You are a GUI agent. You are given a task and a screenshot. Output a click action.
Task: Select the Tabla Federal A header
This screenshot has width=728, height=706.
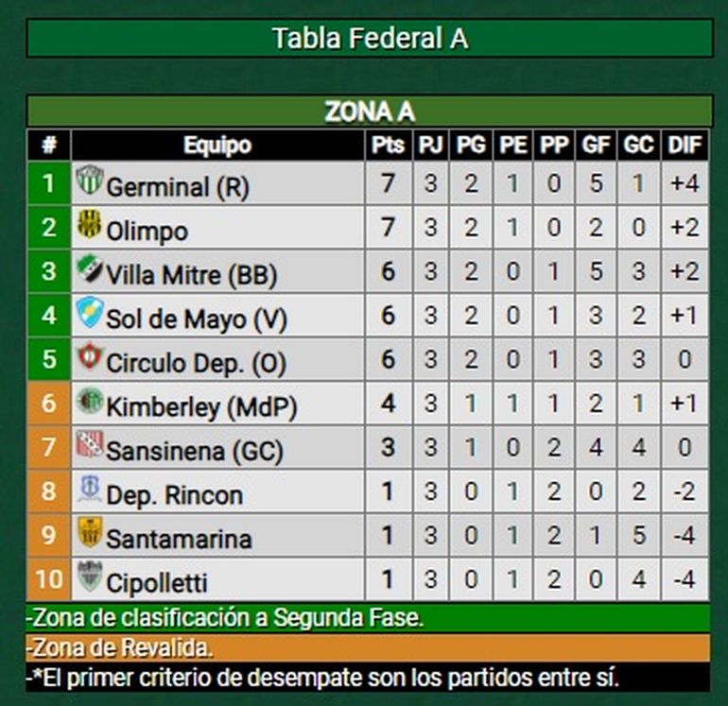(x=370, y=39)
